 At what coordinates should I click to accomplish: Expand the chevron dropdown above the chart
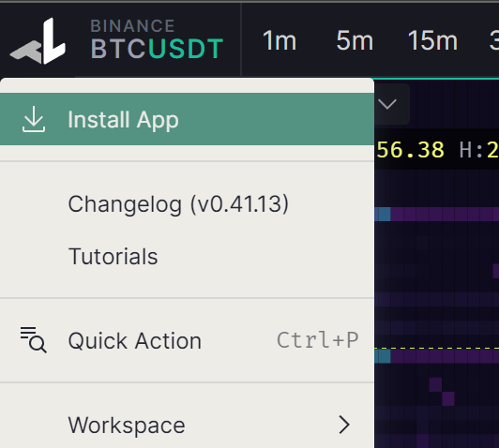click(387, 104)
